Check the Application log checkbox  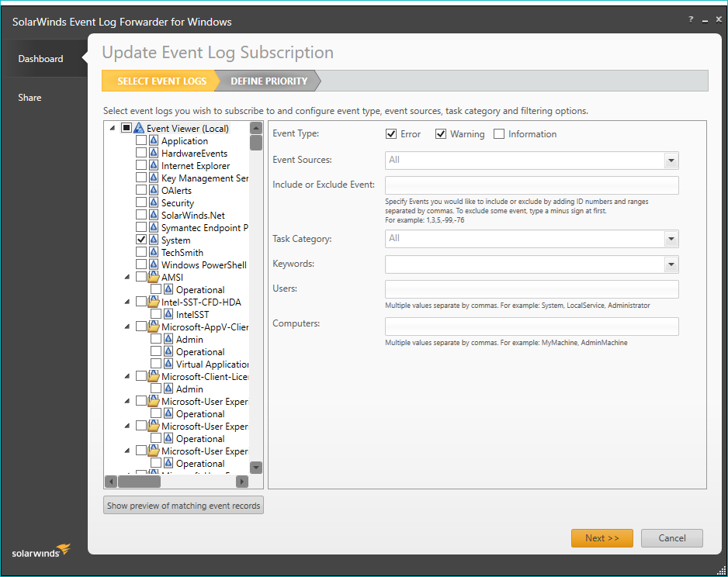click(x=140, y=141)
